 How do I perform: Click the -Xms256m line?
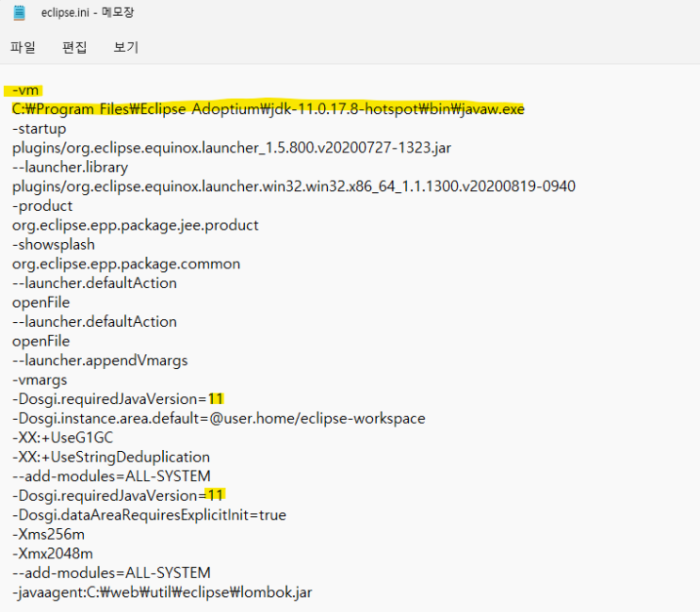pos(48,535)
